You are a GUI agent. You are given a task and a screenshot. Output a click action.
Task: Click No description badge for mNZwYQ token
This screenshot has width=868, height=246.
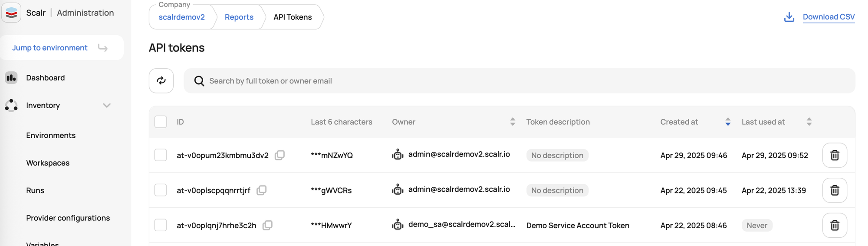557,155
